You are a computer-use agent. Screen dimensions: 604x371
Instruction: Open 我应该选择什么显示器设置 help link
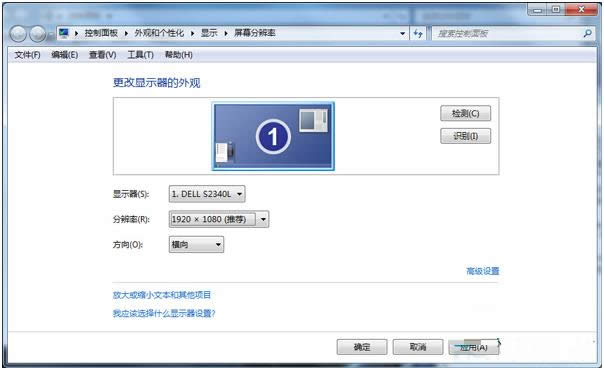pos(164,313)
